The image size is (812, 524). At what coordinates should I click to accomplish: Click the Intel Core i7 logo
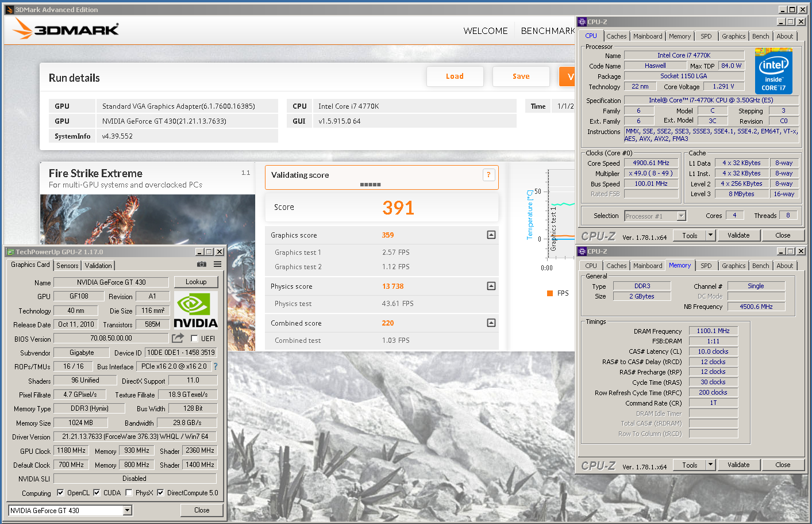click(773, 71)
